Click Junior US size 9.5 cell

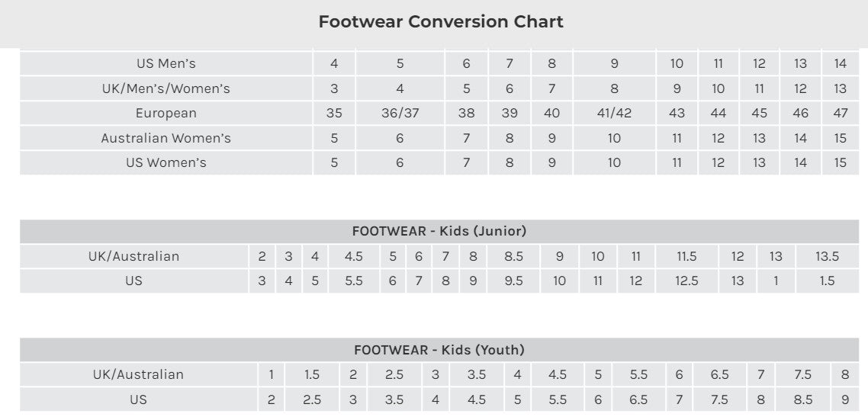[x=514, y=281]
